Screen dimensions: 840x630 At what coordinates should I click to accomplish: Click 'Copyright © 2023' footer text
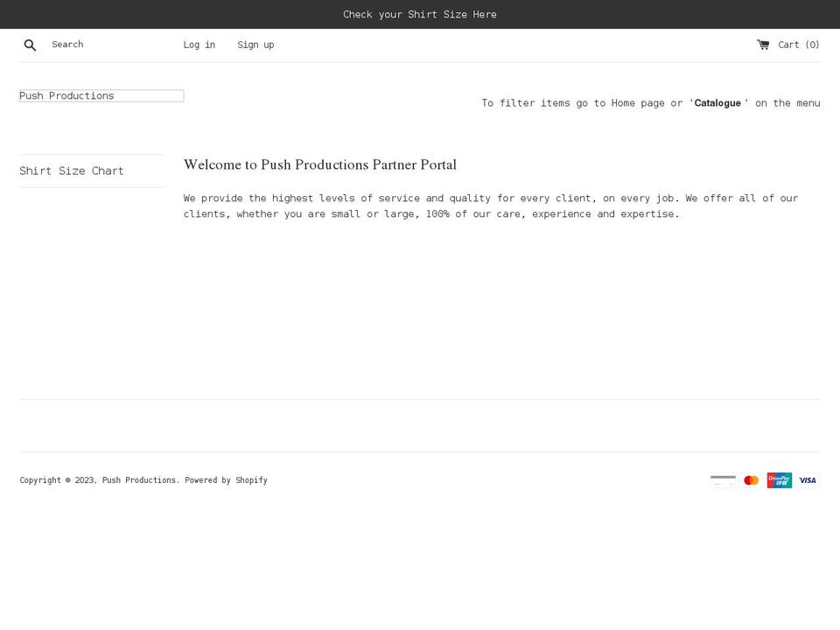click(x=58, y=480)
